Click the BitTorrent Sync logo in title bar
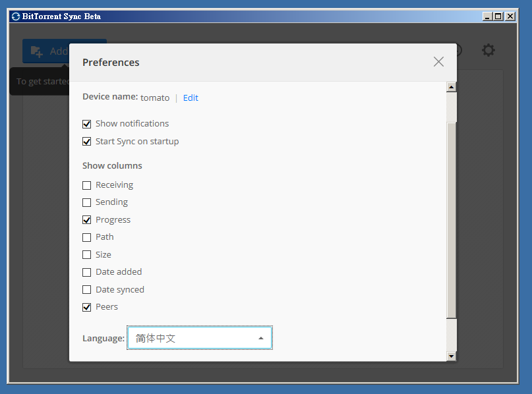This screenshot has width=532, height=394. click(x=16, y=16)
